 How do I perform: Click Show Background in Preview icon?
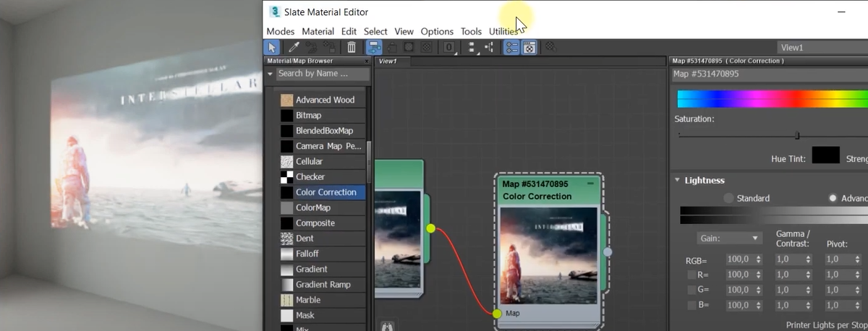[x=426, y=48]
